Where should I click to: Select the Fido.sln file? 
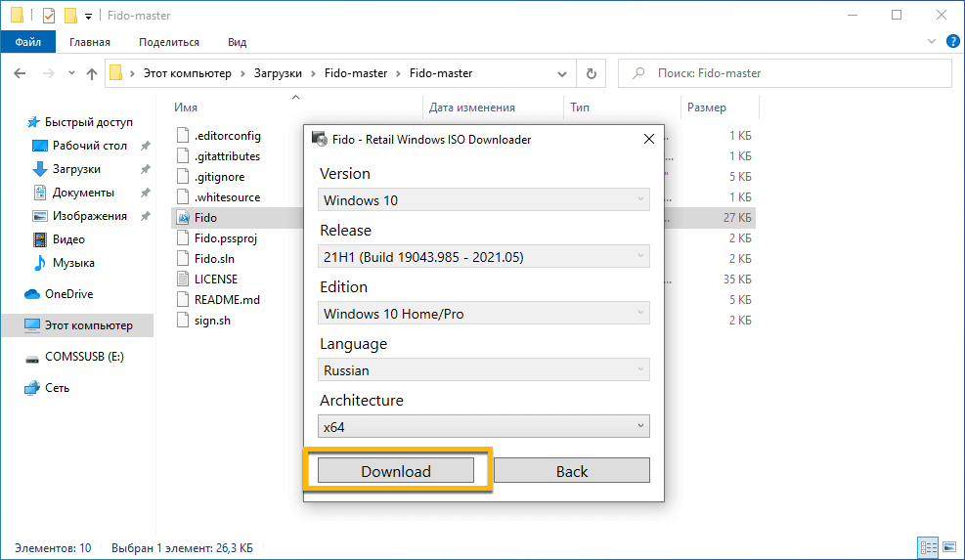(214, 258)
